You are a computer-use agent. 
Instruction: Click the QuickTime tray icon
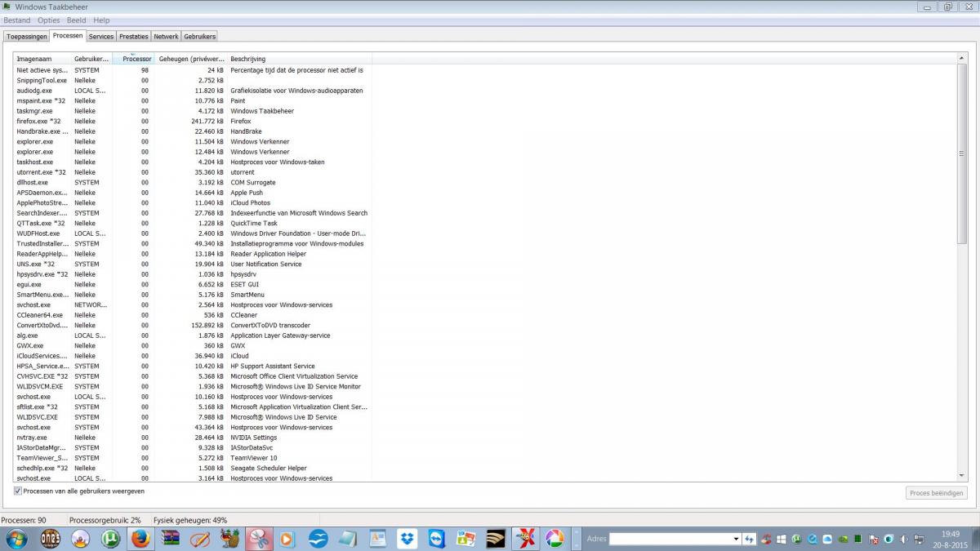(813, 540)
